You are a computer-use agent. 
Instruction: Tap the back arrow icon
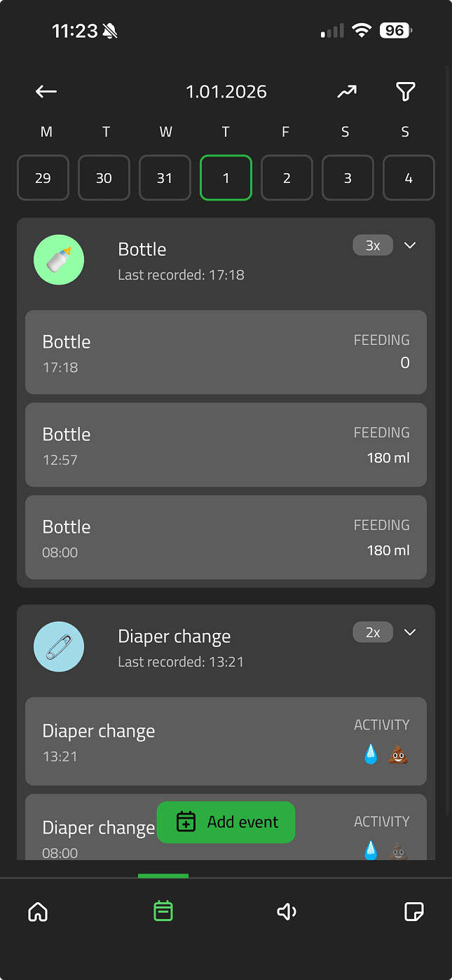[46, 92]
